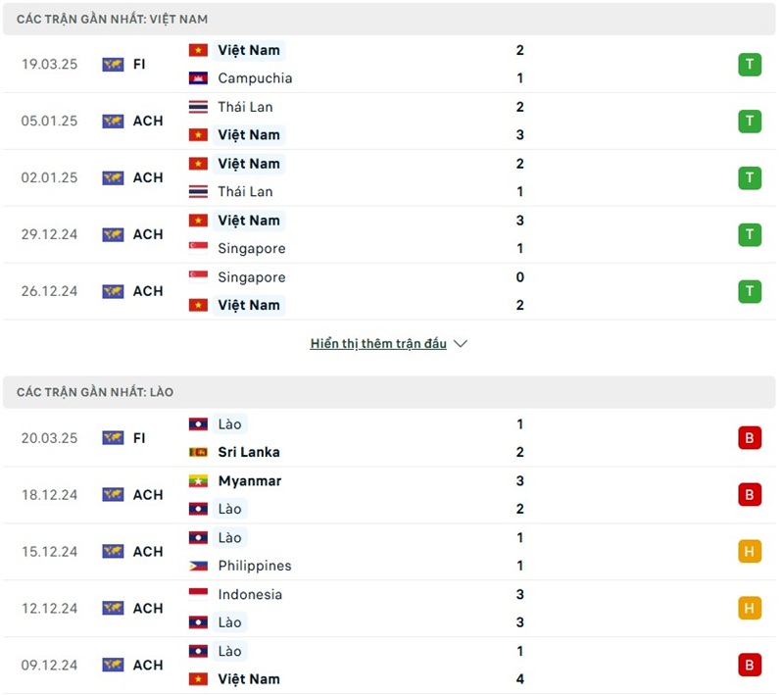The height and width of the screenshot is (695, 784).
Task: Click the Indonesia flag icon
Action: (199, 594)
